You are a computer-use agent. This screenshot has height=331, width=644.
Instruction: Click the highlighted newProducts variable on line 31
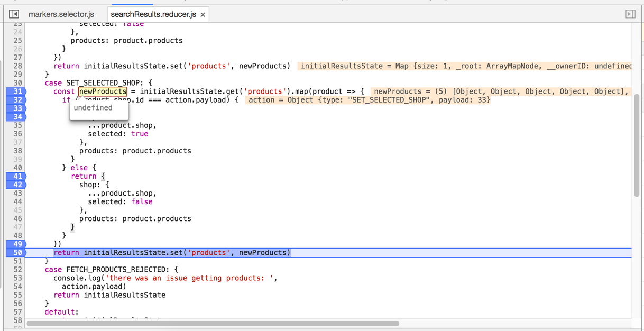103,91
